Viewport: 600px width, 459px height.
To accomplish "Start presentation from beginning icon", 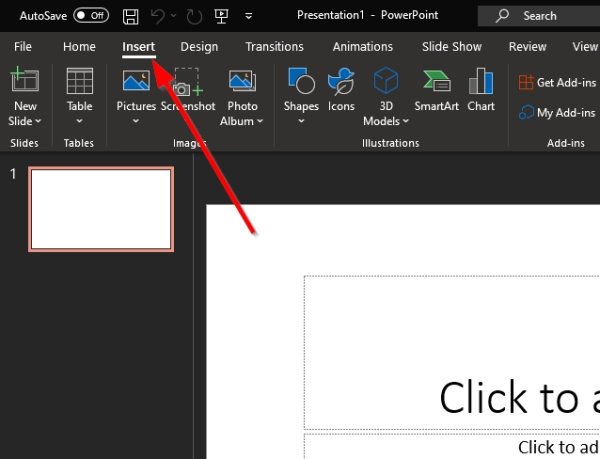I will tap(221, 16).
